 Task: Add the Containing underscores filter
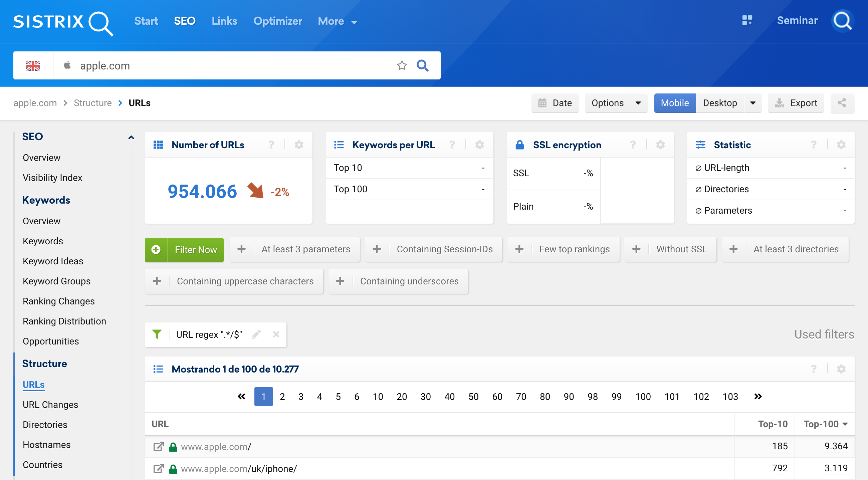click(398, 281)
